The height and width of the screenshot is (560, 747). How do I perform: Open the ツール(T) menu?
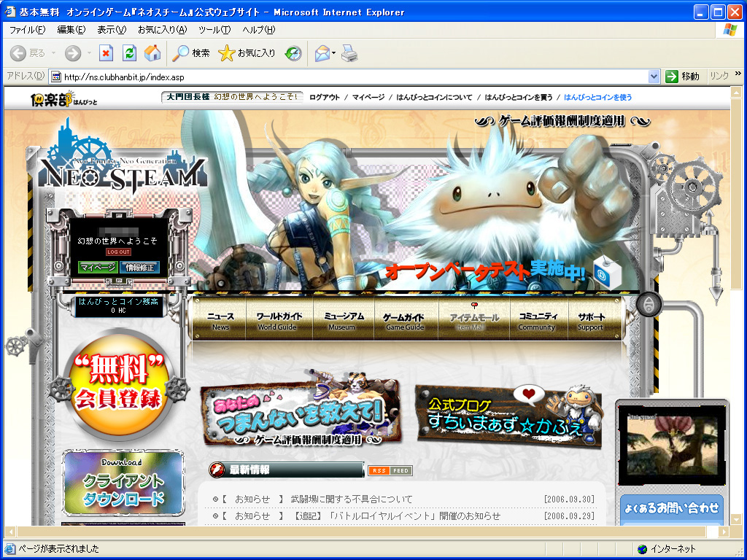(x=215, y=30)
